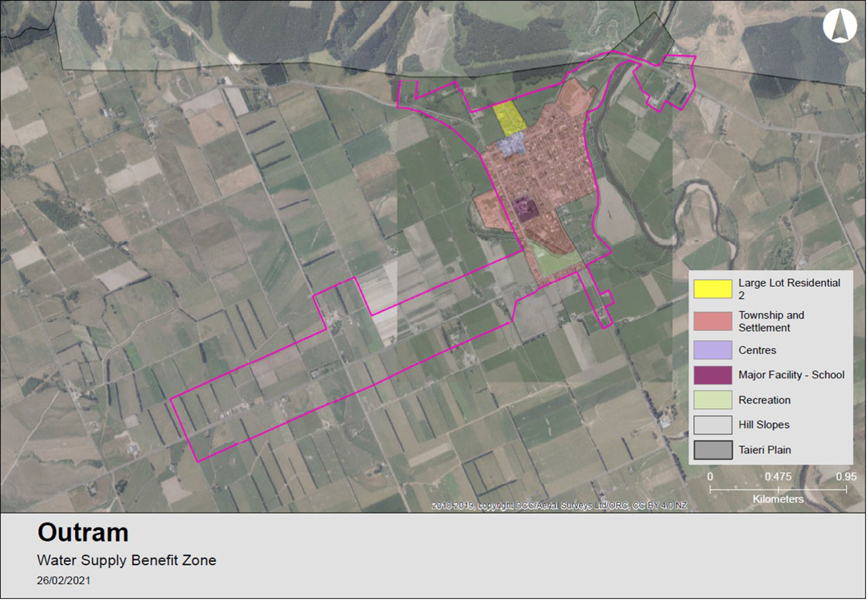Click the dark purple school area on map

point(524,208)
